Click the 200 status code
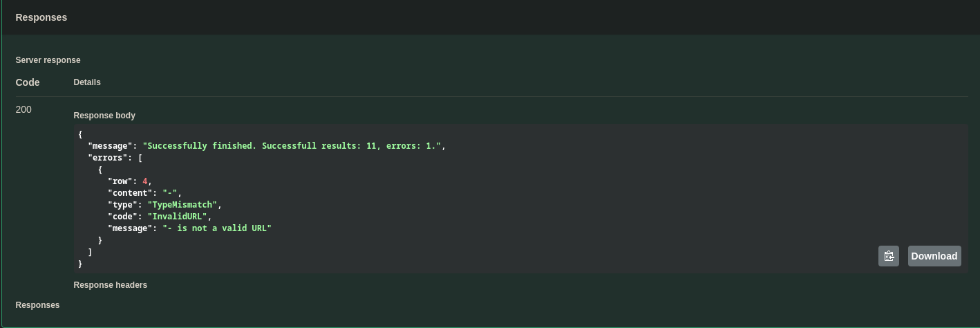Image resolution: width=980 pixels, height=328 pixels. [x=23, y=109]
